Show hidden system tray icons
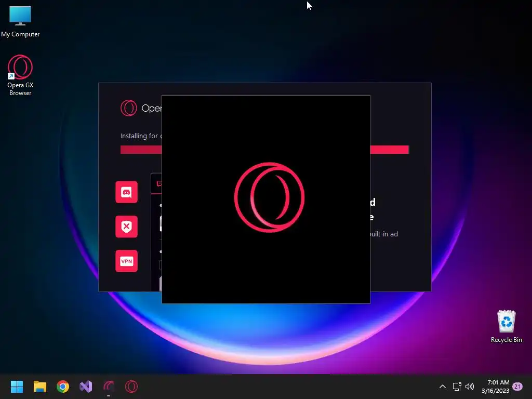The height and width of the screenshot is (399, 532). 443,387
